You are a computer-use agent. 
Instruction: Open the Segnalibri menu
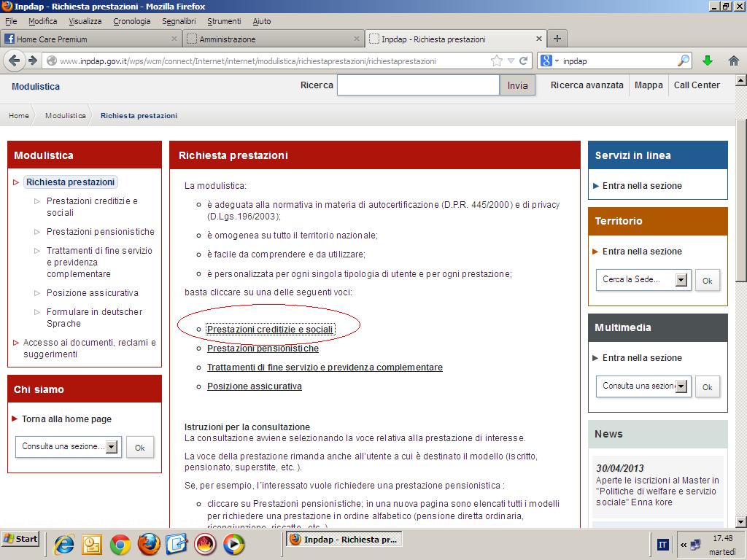179,21
